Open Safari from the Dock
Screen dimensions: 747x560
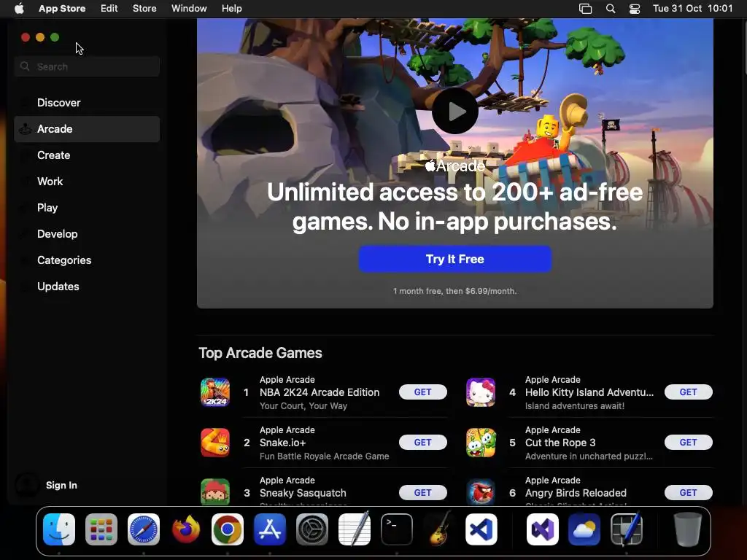click(144, 529)
